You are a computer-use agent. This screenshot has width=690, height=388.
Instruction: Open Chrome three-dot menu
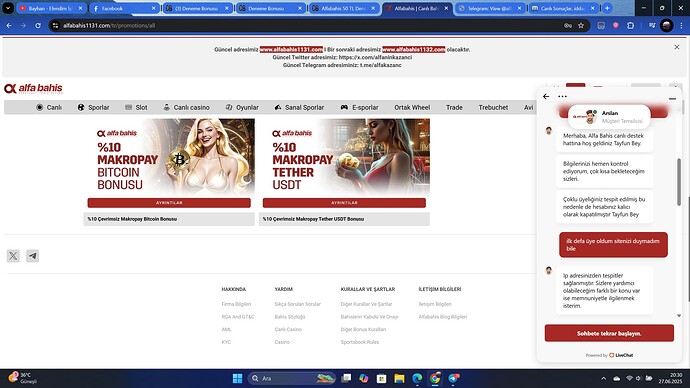681,26
